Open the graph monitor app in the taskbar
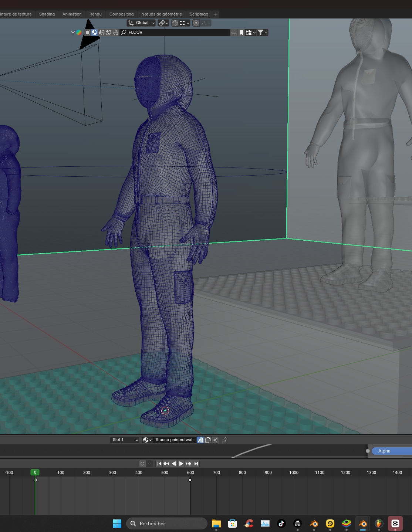The width and height of the screenshot is (412, 532). (x=265, y=523)
